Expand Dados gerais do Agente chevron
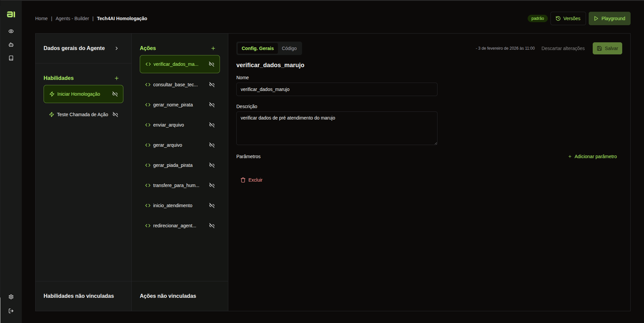Screen dimensions: 644x323 pos(117,48)
